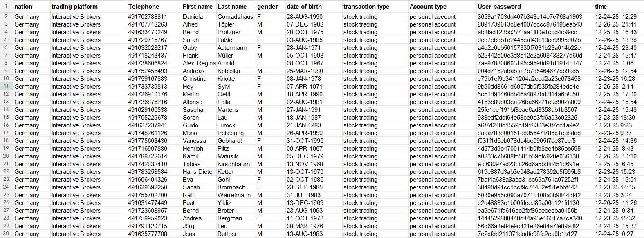Select the 'trading platform' column header cell
This screenshot has width=644, height=238.
(88, 7)
